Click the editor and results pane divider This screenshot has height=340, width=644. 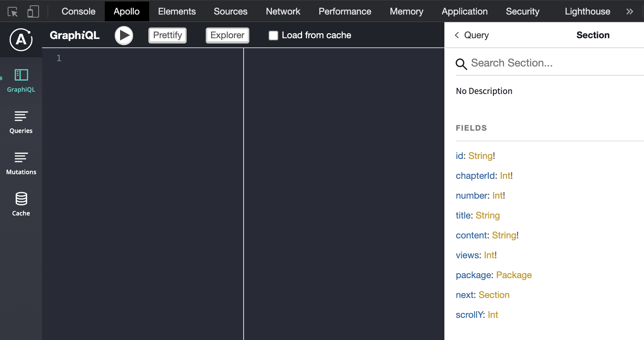pos(244,194)
